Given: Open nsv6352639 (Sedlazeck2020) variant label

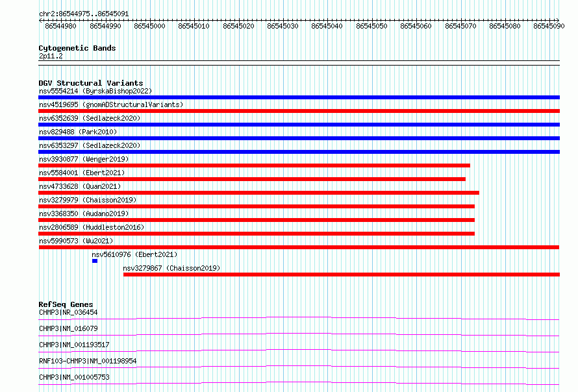Looking at the screenshot, I should tap(90, 118).
